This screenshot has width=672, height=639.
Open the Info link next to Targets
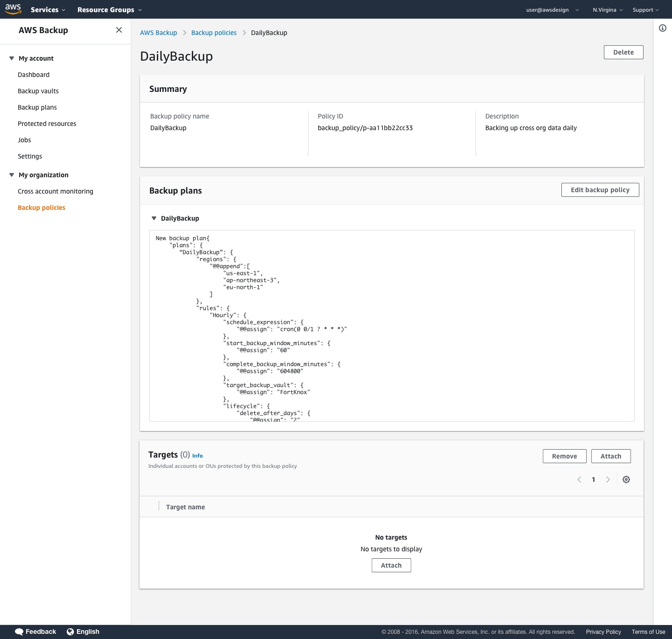(x=197, y=456)
